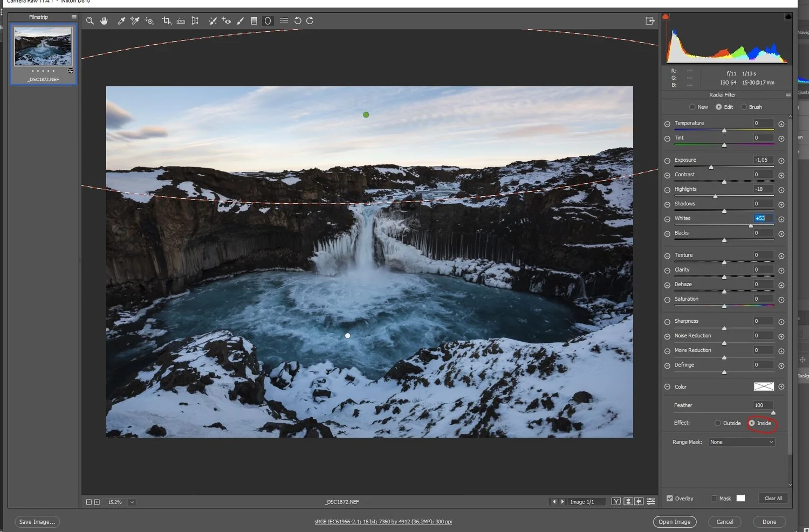Open the Radial Filter panel menu
The height and width of the screenshot is (532, 809).
click(x=787, y=94)
